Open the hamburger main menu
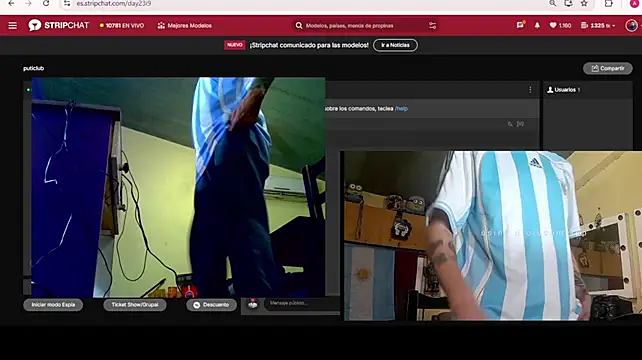 [x=13, y=26]
